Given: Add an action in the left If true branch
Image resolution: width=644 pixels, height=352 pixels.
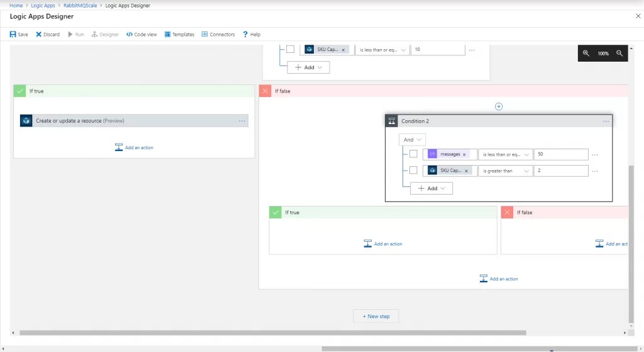Looking at the screenshot, I should (134, 147).
